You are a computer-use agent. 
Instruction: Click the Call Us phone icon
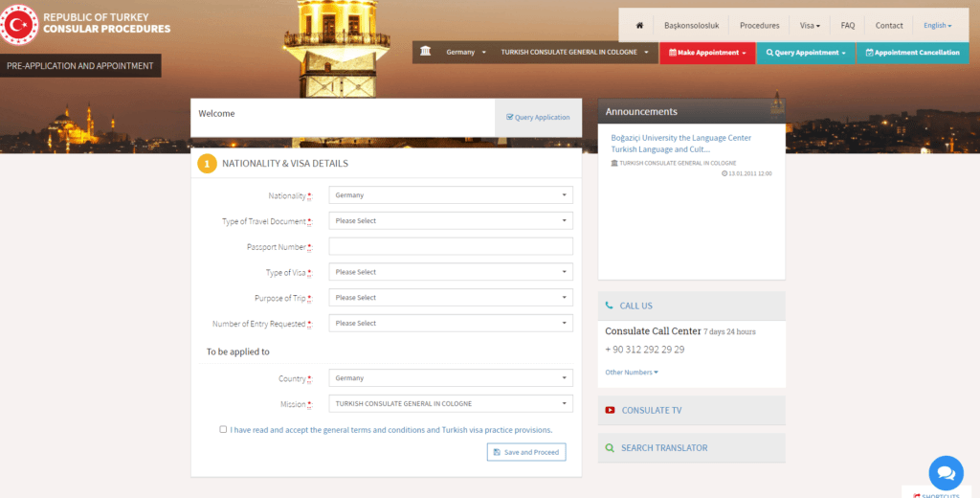click(x=610, y=306)
